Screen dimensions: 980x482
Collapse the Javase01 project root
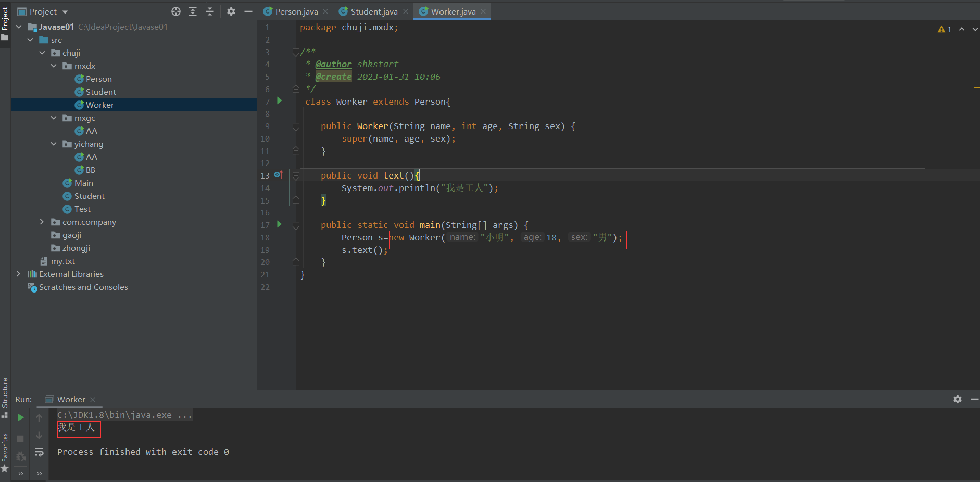[19, 27]
